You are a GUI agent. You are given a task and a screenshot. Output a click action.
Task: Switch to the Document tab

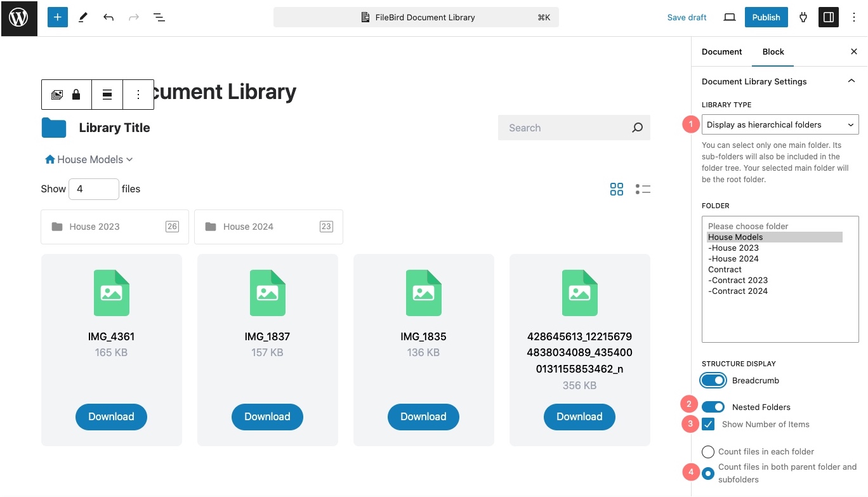coord(721,52)
